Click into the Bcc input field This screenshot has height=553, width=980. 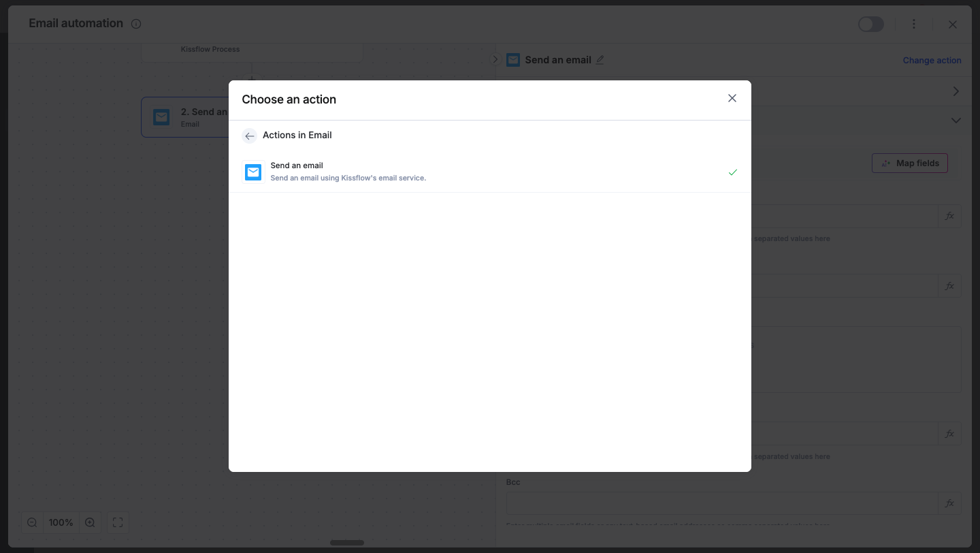tap(722, 503)
